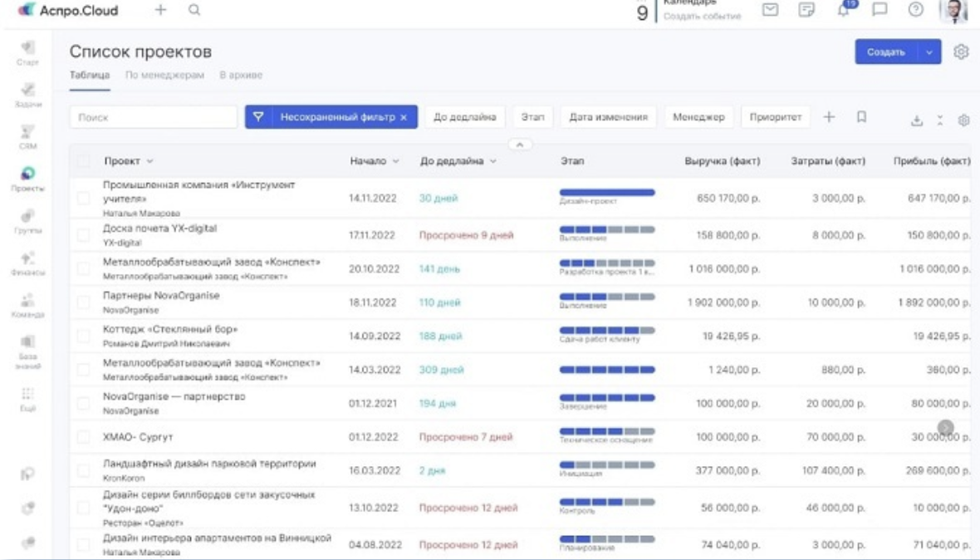Save filter using bookmark icon

tap(861, 117)
